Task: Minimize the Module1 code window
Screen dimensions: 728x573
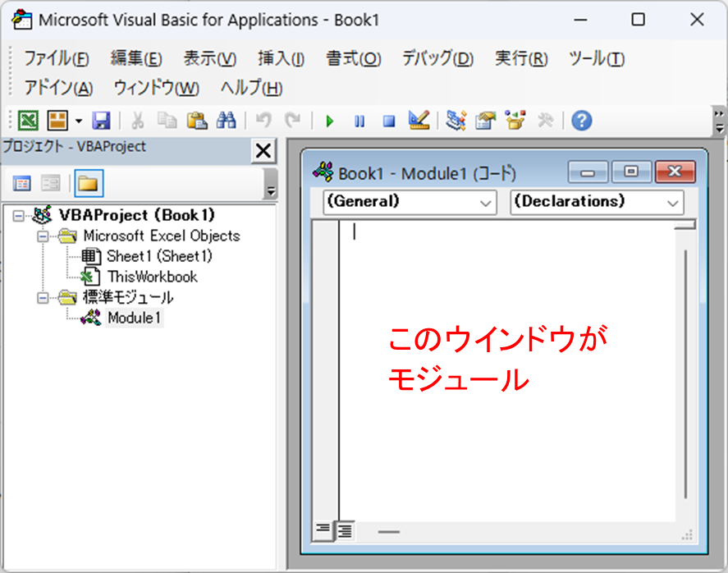Action: point(588,172)
